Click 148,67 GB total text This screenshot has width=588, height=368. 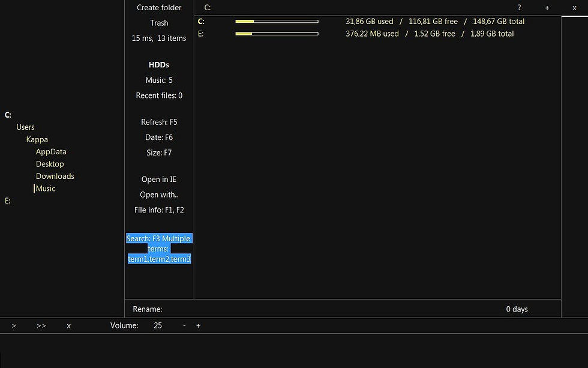(499, 22)
